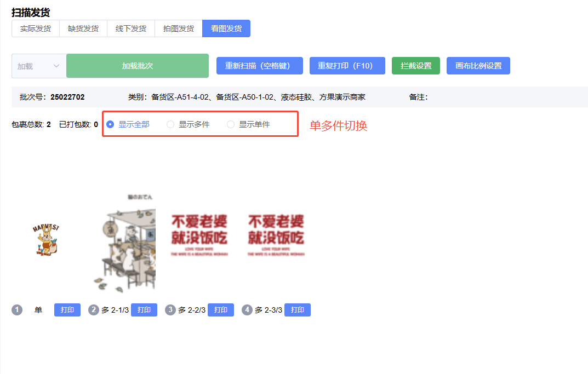The image size is (588, 374).
Task: Click 打印 for item 多 2-3/3
Action: [298, 310]
